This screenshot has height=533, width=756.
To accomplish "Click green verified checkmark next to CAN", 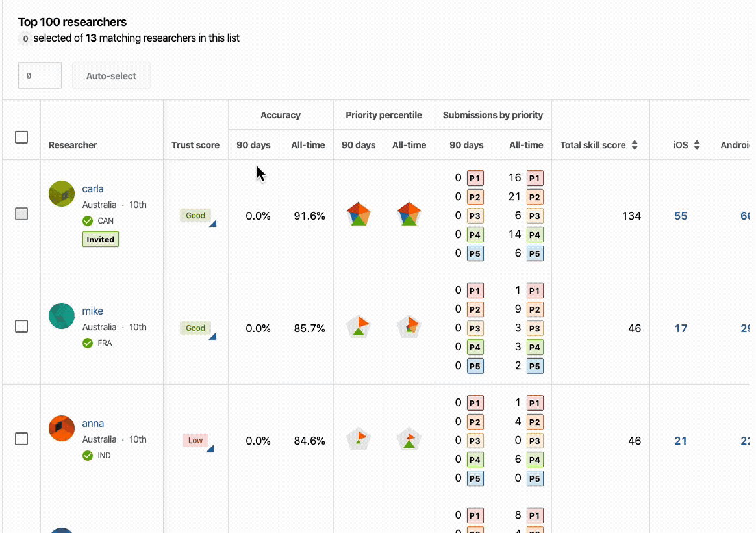I will [x=87, y=221].
